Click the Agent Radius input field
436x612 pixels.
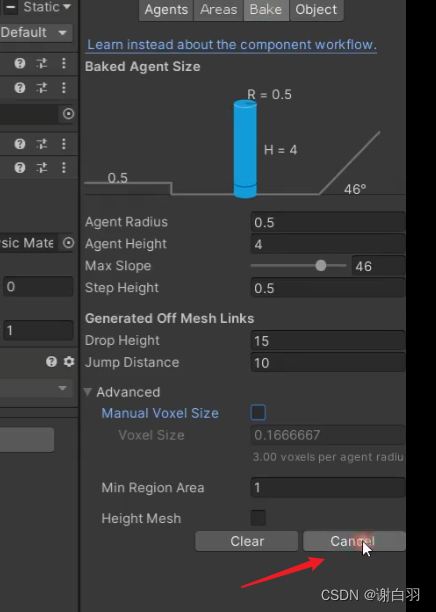(328, 222)
